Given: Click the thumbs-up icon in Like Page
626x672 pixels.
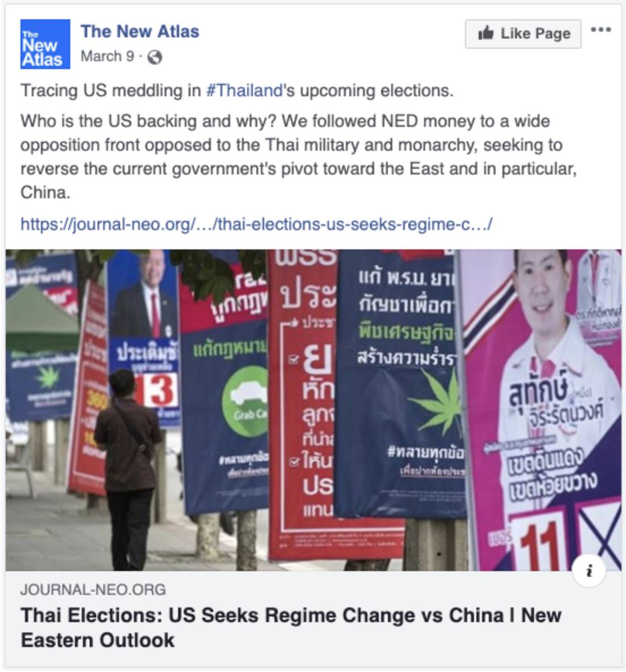Looking at the screenshot, I should pos(486,33).
